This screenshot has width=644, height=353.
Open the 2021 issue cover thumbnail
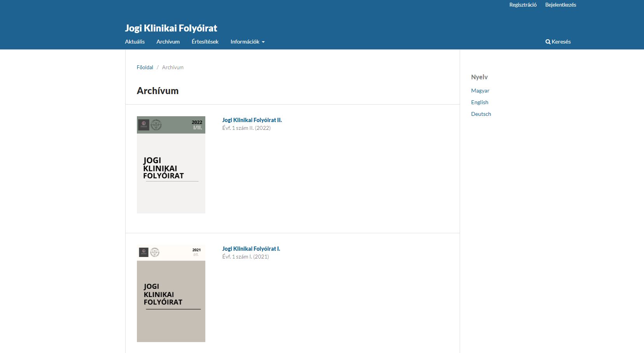[x=171, y=294]
